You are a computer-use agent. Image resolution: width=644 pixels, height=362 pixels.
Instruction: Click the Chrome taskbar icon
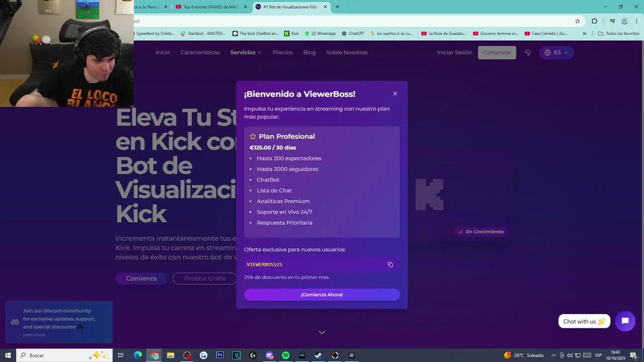click(154, 355)
